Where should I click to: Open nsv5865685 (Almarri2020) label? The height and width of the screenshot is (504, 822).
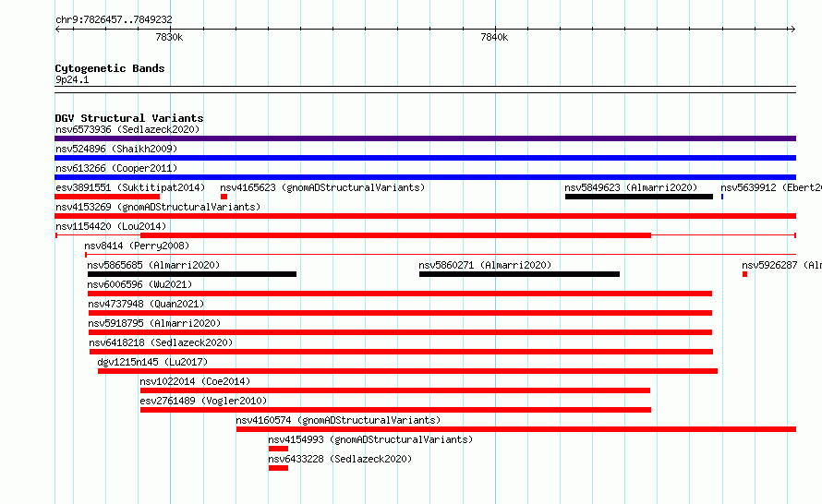[x=153, y=265]
